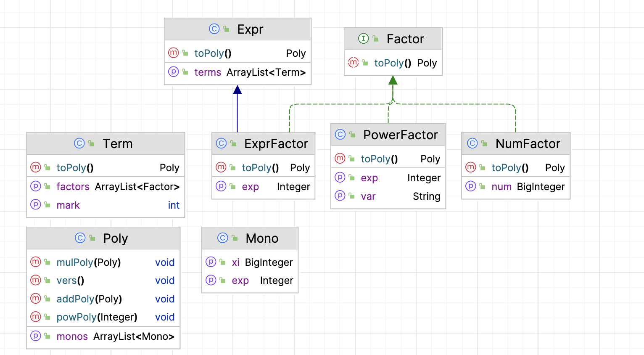This screenshot has width=644, height=355.
Task: Click the blue arrow pointing to Expr
Action: click(238, 109)
